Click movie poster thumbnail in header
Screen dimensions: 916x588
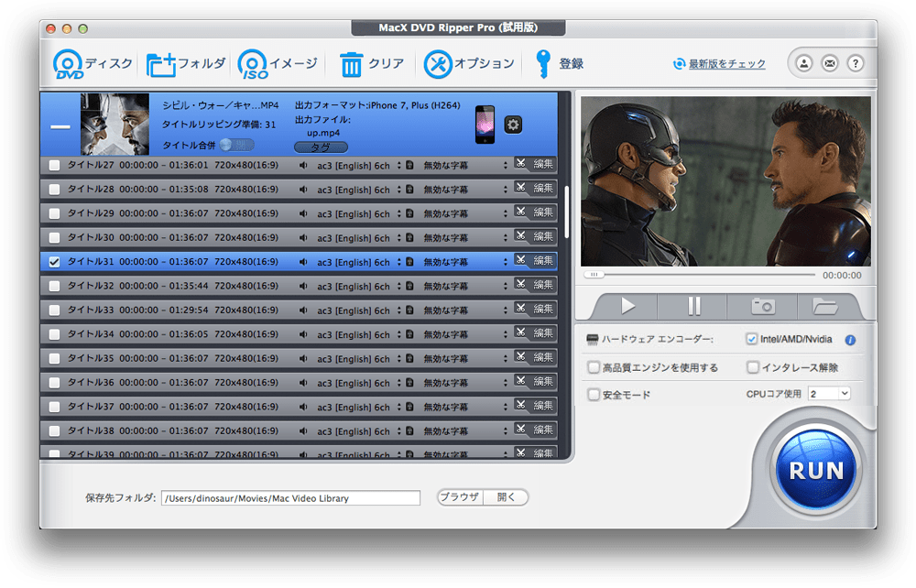114,125
